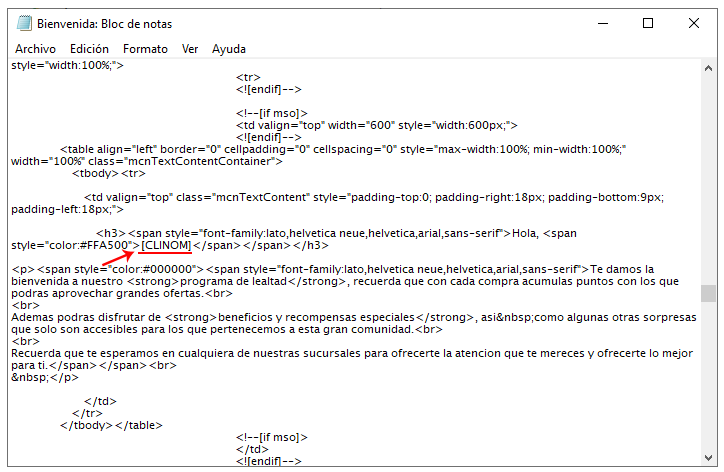Click on 'programa de lealtad' text
Image resolution: width=724 pixels, height=472 pixels.
coord(233,281)
